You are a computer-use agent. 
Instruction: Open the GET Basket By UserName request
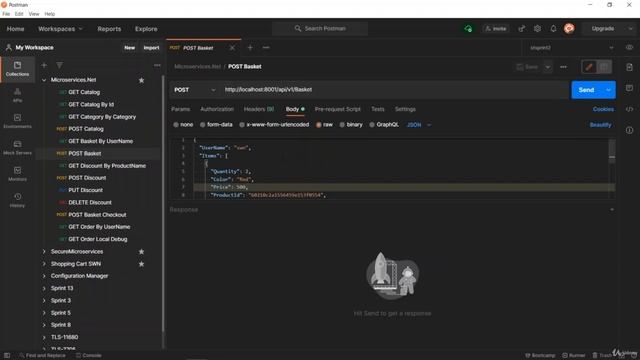point(100,141)
